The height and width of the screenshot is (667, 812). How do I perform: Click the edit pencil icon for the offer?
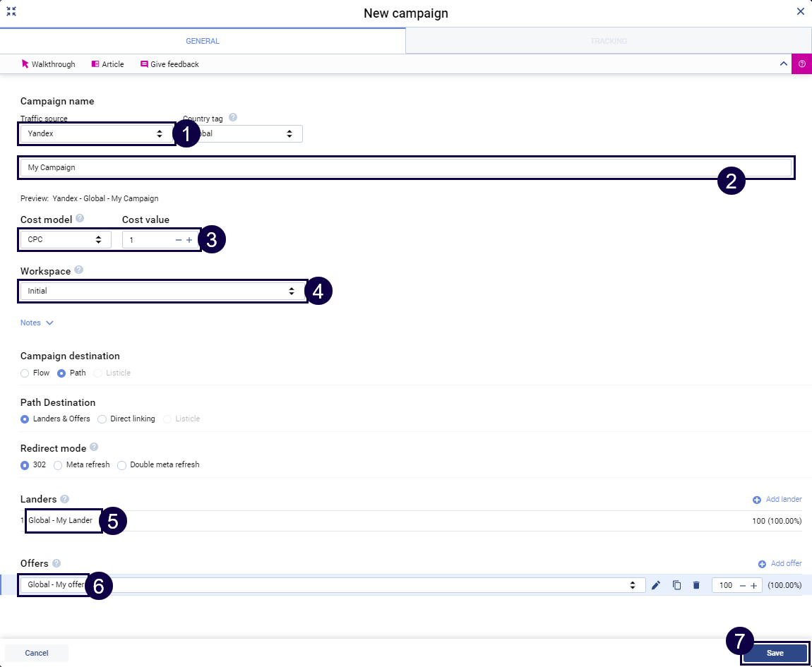click(656, 585)
